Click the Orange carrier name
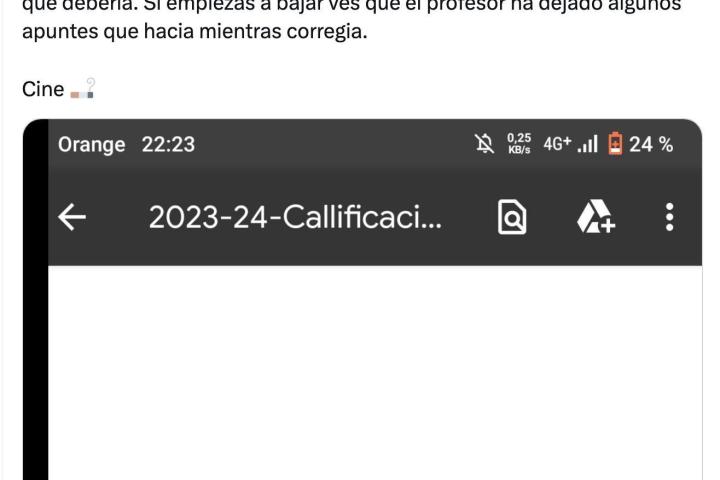This screenshot has height=480, width=720. pos(91,145)
